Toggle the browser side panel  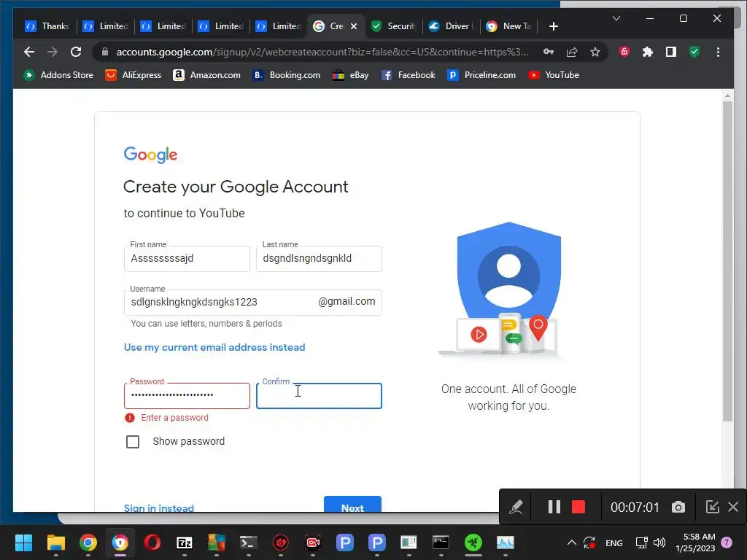[671, 52]
